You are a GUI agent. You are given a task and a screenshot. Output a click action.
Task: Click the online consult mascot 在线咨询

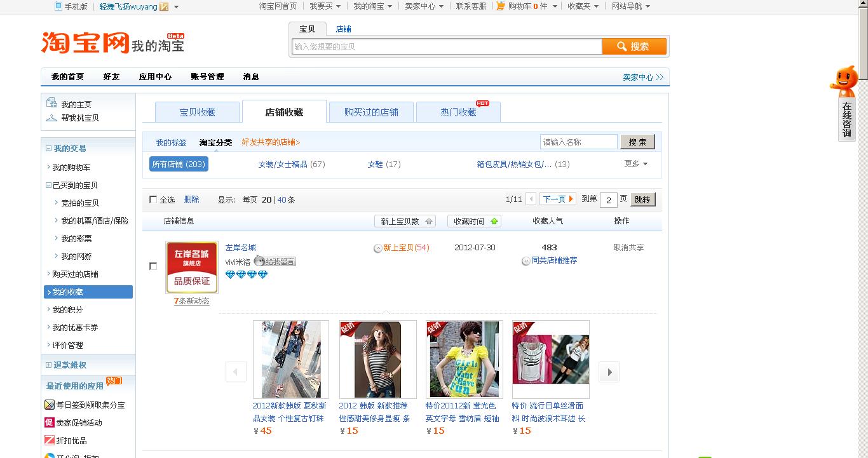tap(844, 103)
